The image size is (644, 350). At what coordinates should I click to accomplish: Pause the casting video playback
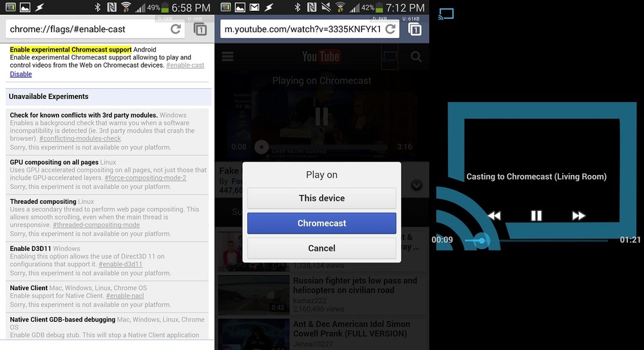tap(536, 216)
